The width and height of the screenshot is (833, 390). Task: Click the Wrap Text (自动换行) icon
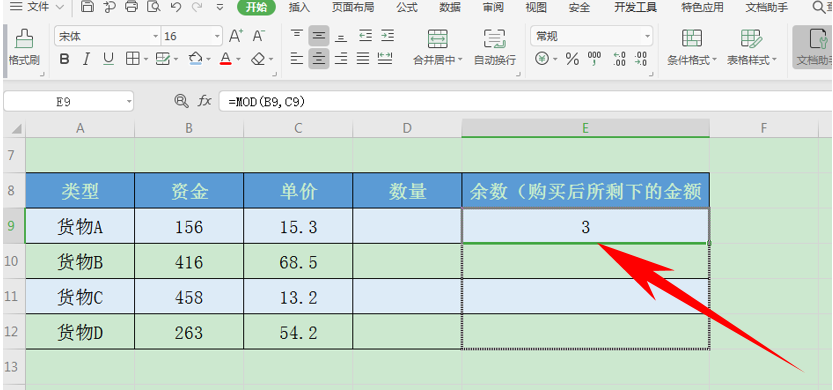(x=494, y=39)
